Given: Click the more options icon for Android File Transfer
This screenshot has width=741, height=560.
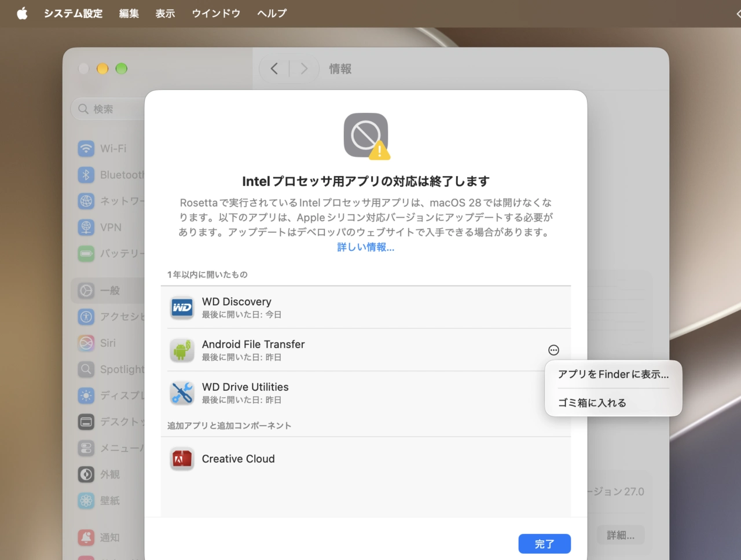Looking at the screenshot, I should pyautogui.click(x=553, y=350).
